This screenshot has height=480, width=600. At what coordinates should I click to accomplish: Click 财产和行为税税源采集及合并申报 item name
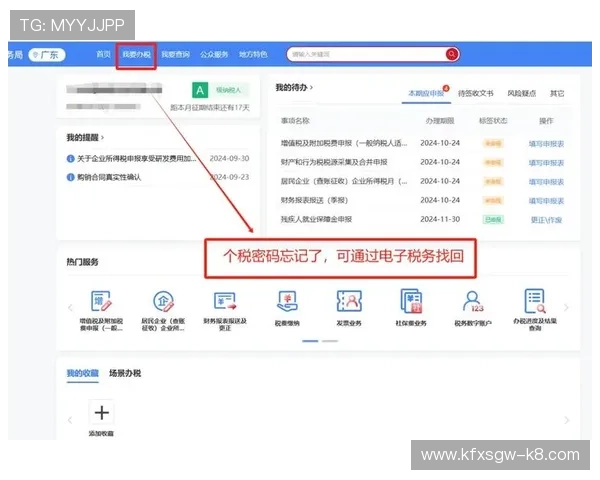pos(334,162)
